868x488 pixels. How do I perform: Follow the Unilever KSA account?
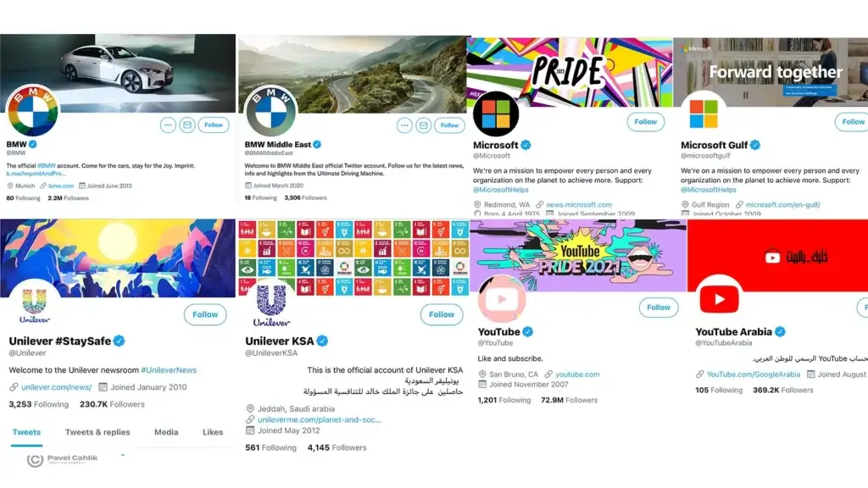(441, 314)
